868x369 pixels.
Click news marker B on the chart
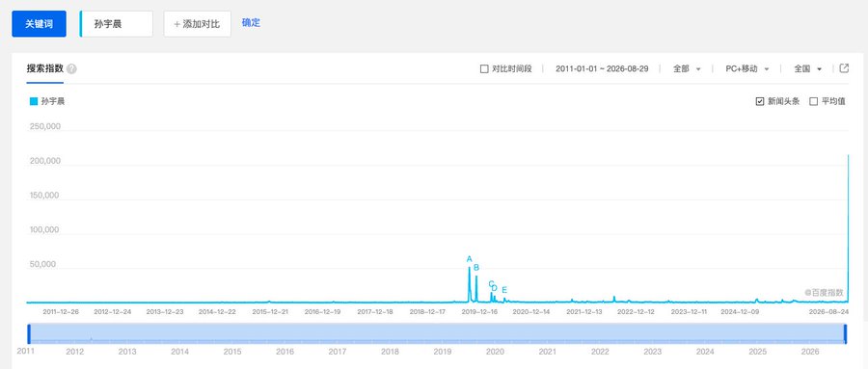[x=476, y=268]
